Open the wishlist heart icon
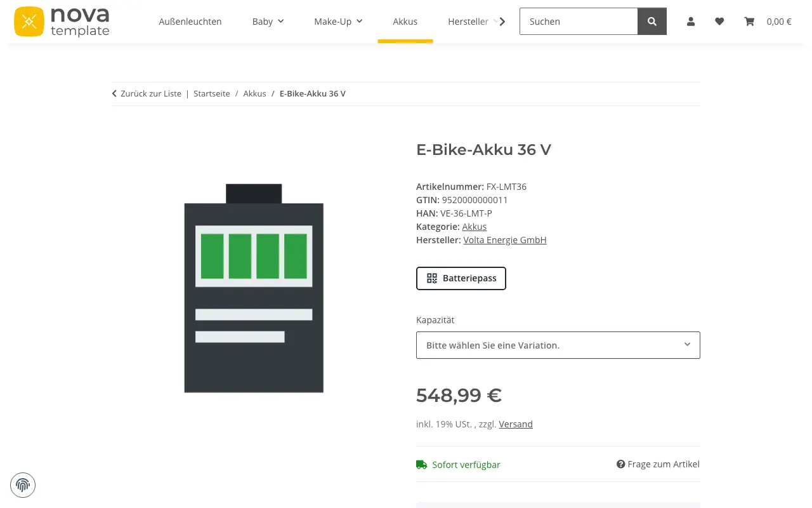 point(719,22)
